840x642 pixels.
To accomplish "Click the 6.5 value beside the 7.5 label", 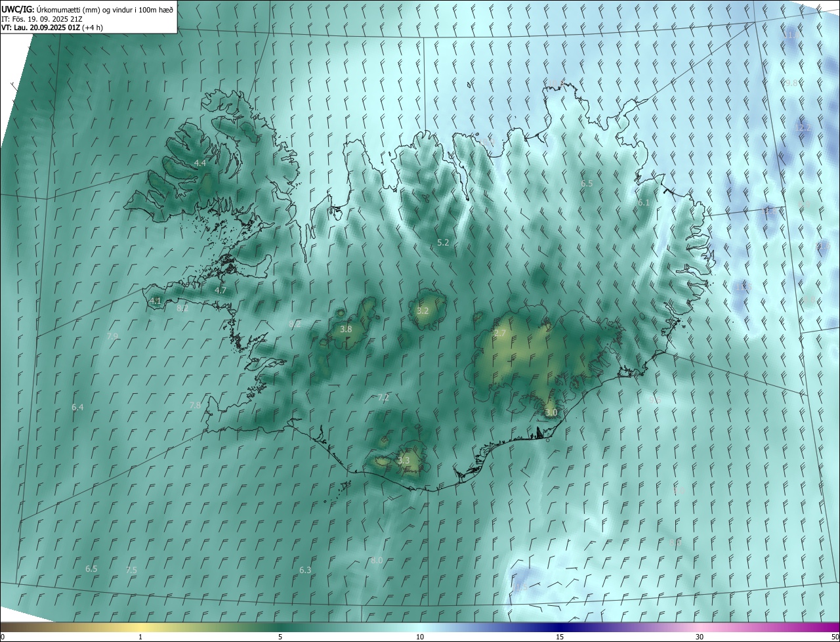I will coord(91,568).
